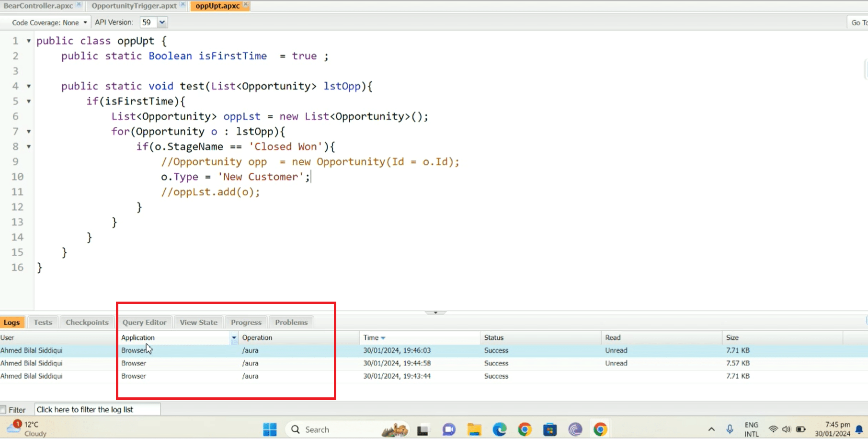The width and height of the screenshot is (868, 439).
Task: Open the ENG INTL language switcher
Action: (x=752, y=429)
